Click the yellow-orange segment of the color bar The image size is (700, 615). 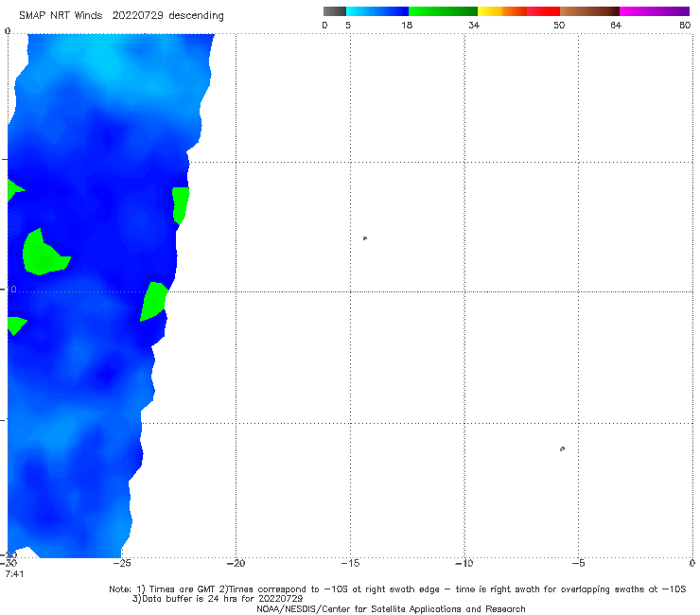pyautogui.click(x=502, y=11)
